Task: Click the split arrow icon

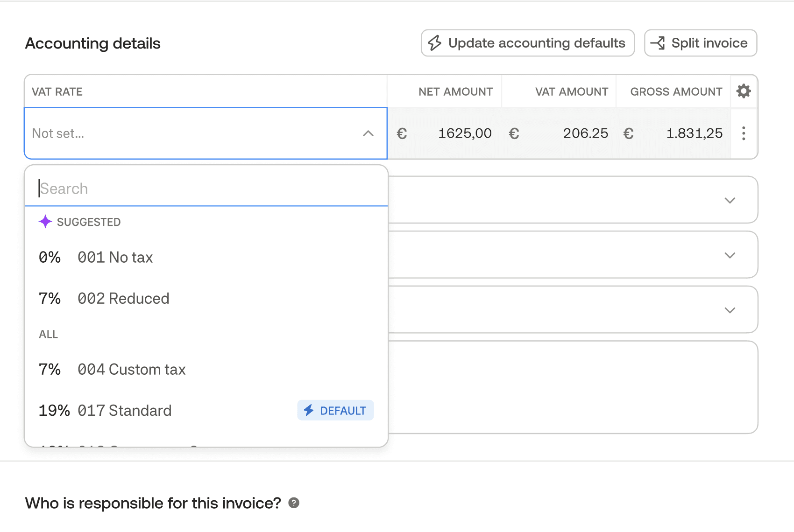Action: [x=658, y=43]
